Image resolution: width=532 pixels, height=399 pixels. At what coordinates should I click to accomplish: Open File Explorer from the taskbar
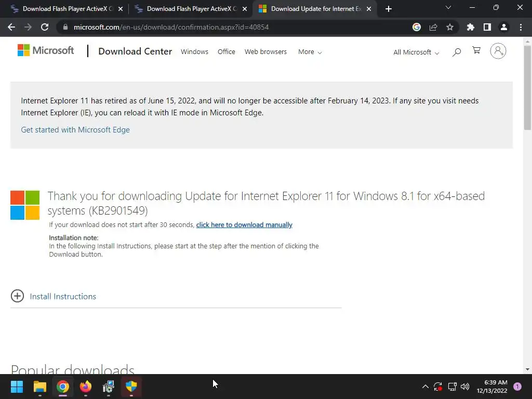pyautogui.click(x=39, y=387)
